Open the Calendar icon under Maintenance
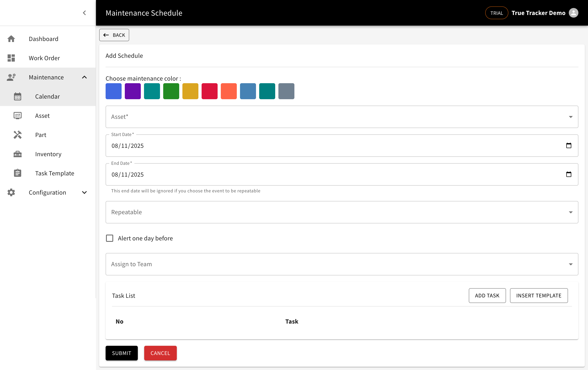Viewport: 588px width, 370px height. (x=18, y=96)
